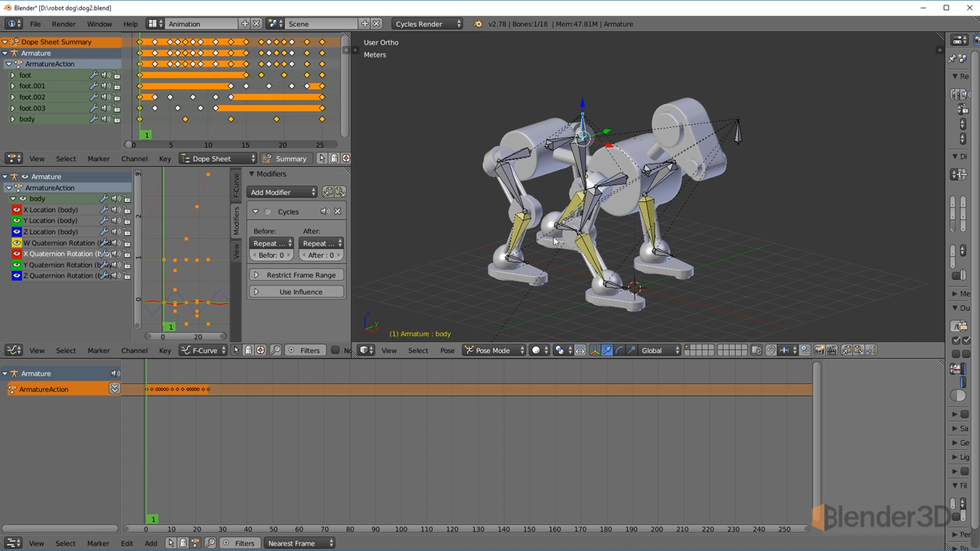Open the Before cycling mode dropdown
Screen dimensions: 980x551
point(273,243)
